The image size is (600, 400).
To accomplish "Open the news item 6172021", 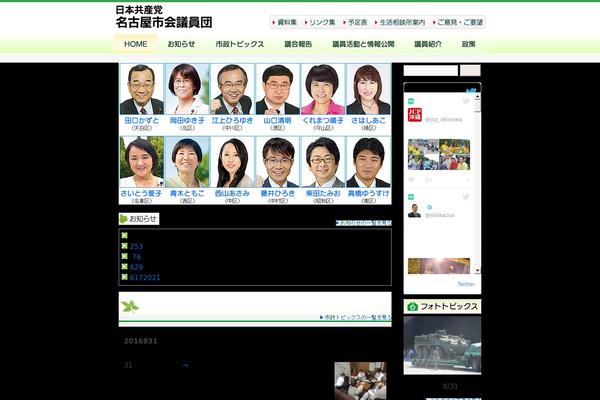I will (x=145, y=277).
